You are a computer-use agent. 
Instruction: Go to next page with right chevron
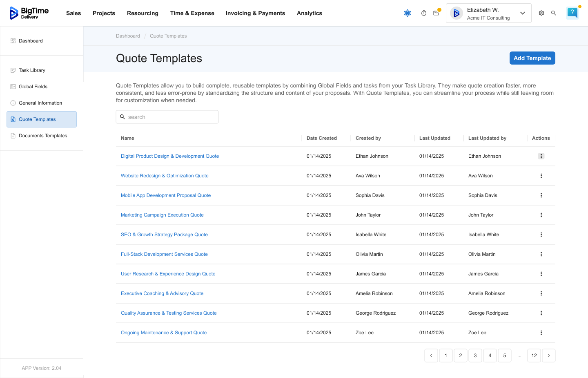pos(548,356)
